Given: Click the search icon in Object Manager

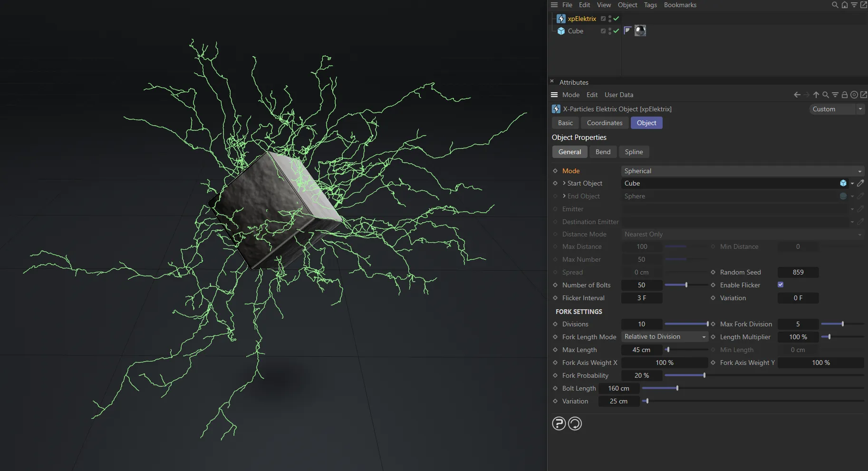Looking at the screenshot, I should [835, 5].
